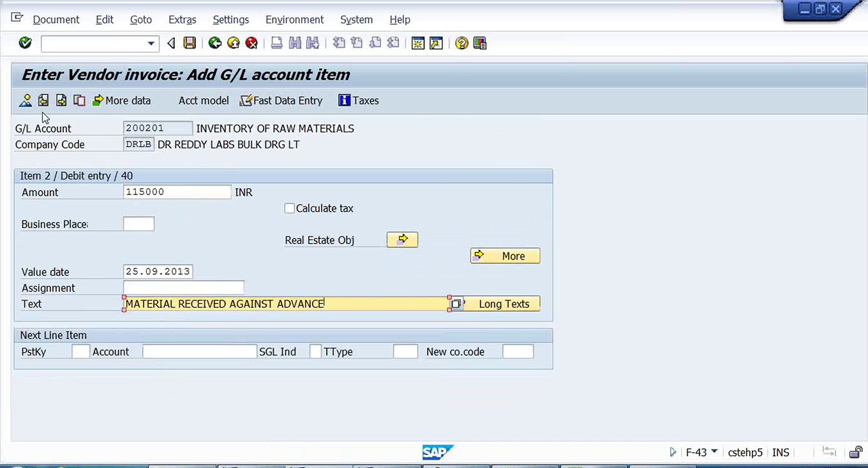
Task: Click the TType input field
Action: [405, 351]
